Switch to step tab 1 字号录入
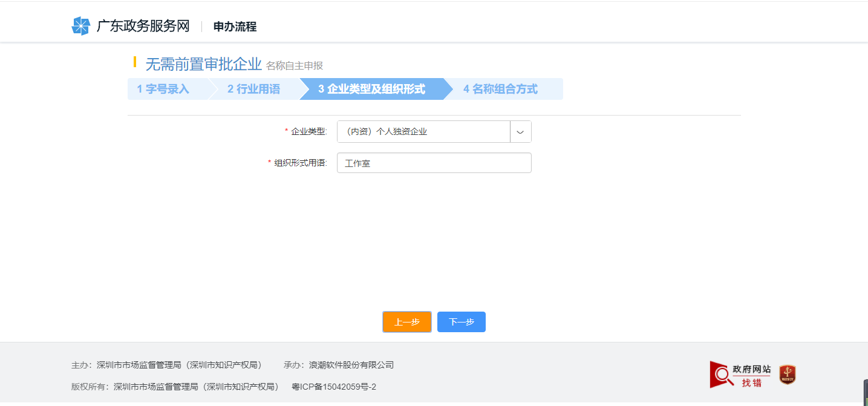This screenshot has height=406, width=868. point(163,89)
